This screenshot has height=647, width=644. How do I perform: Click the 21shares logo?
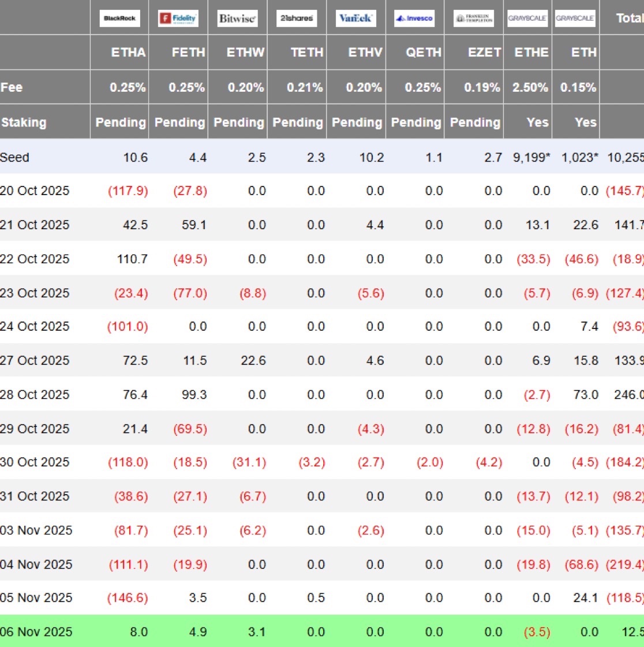point(297,18)
